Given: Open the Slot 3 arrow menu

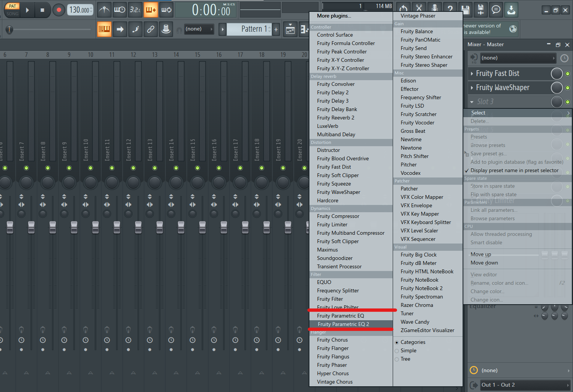Looking at the screenshot, I should point(472,102).
